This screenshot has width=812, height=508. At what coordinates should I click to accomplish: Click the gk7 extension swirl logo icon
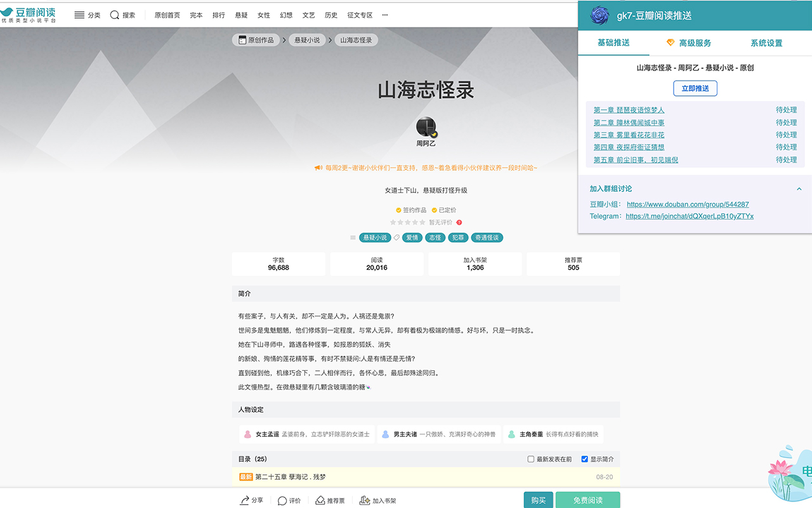point(598,15)
